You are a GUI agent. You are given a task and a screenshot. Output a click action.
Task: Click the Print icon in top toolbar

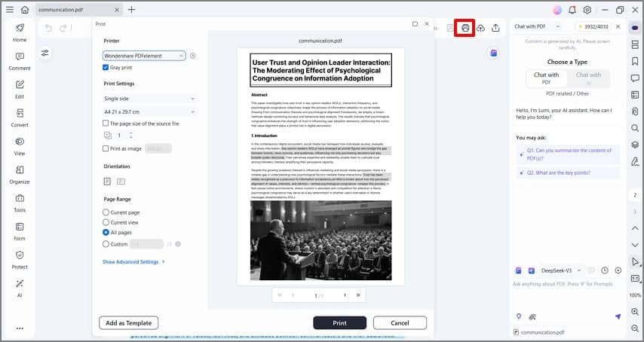[x=465, y=28]
